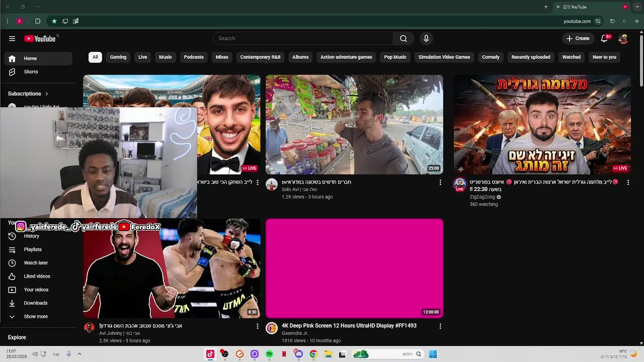Open the account avatar menu
Screen dimensions: 644x362
(x=623, y=39)
